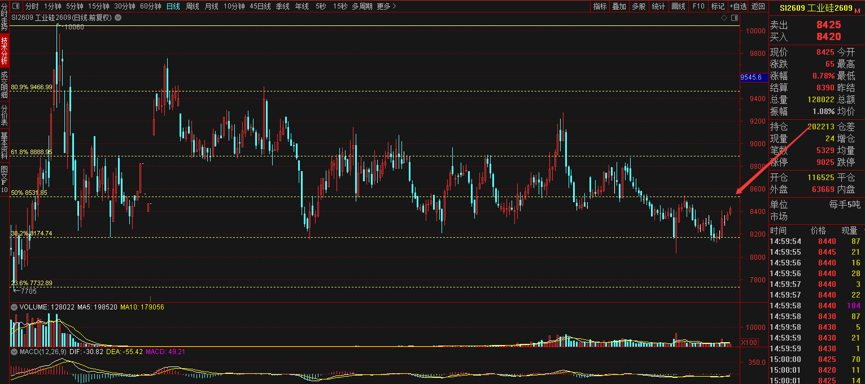This screenshot has height=384, width=865.
Task: Click the MA5: 198520 volume label
Action: (x=98, y=307)
